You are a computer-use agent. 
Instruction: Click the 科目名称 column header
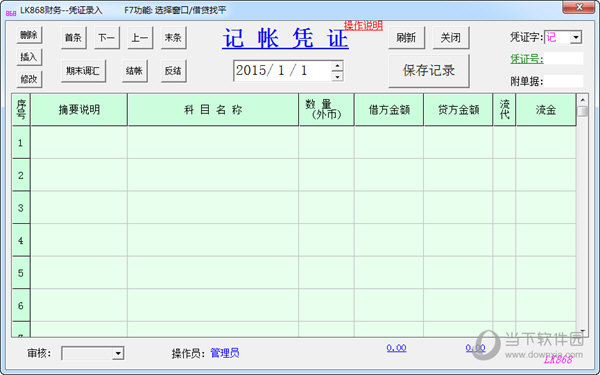point(213,110)
